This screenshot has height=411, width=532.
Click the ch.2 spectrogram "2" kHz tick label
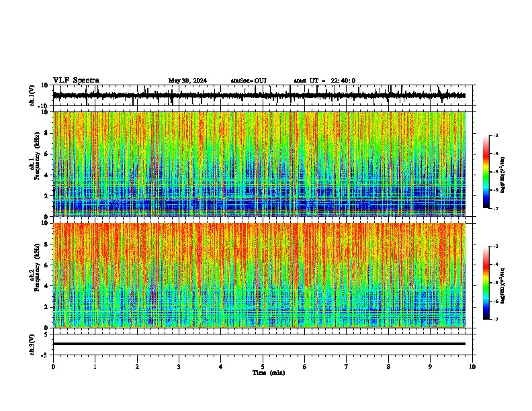click(46, 307)
